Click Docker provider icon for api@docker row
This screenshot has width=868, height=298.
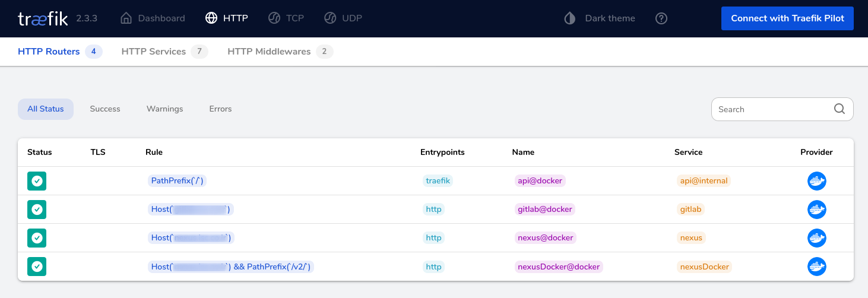point(817,181)
